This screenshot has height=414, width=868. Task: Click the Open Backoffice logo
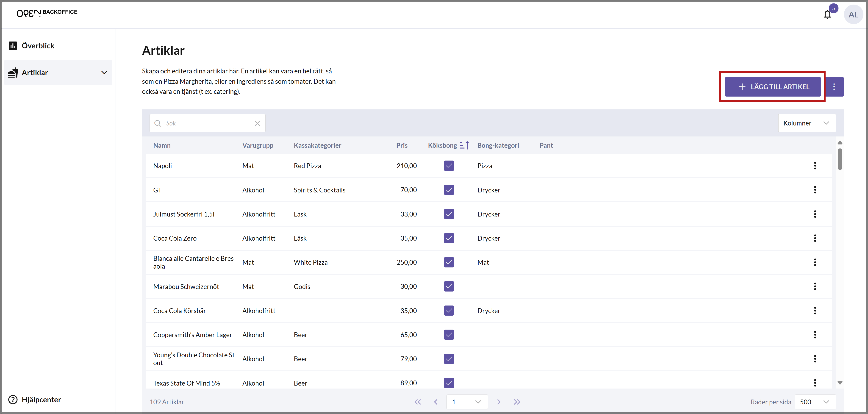(47, 13)
